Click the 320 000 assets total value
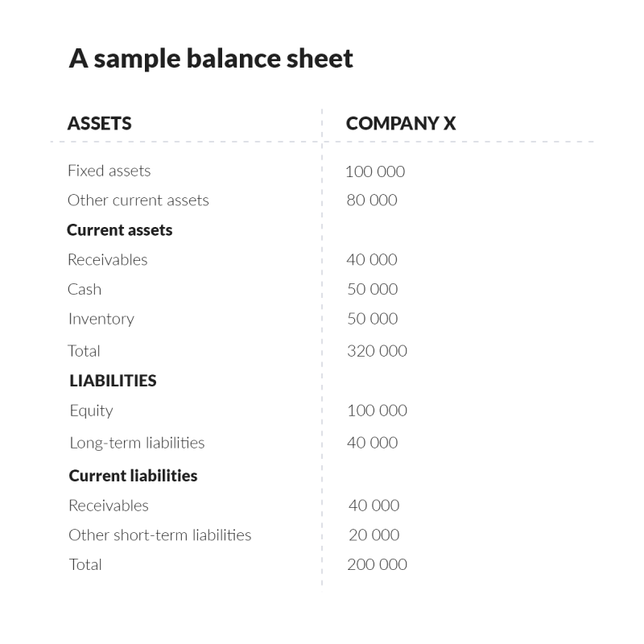Viewport: 644px width, 644px height. coord(377,351)
